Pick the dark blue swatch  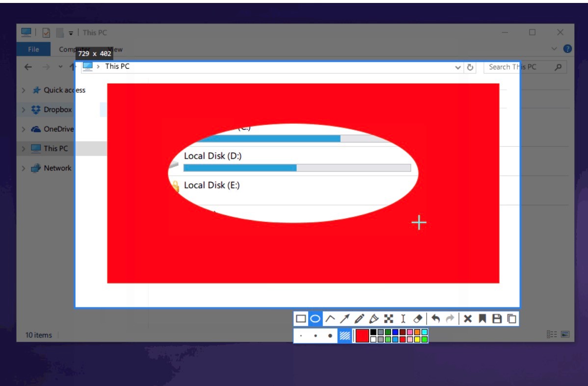pyautogui.click(x=395, y=332)
